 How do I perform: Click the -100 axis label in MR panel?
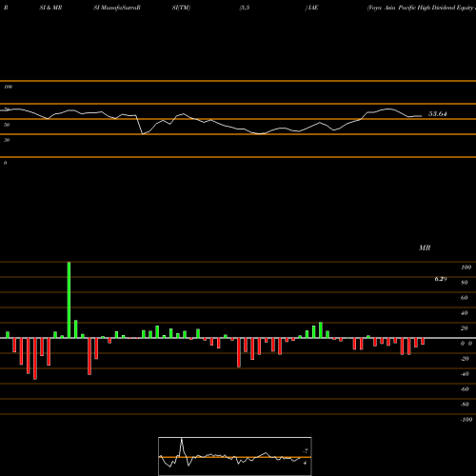[x=466, y=420]
